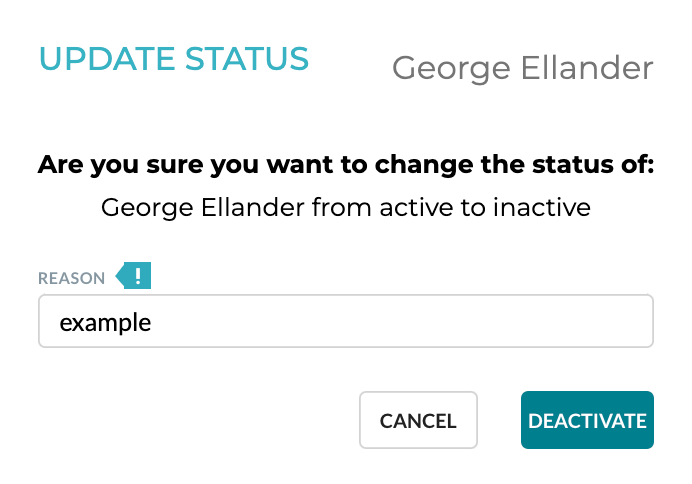692x484 pixels.
Task: Confirm with the DEACTIVATE button
Action: click(587, 420)
